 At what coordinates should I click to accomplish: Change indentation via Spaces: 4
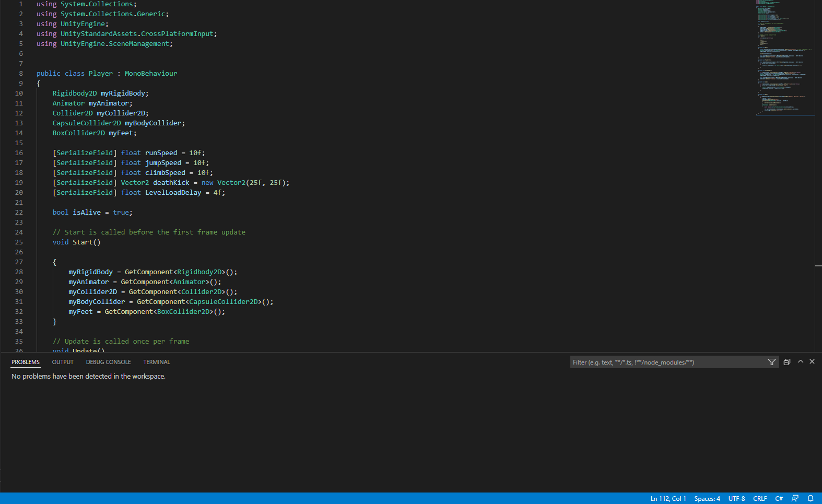point(707,498)
